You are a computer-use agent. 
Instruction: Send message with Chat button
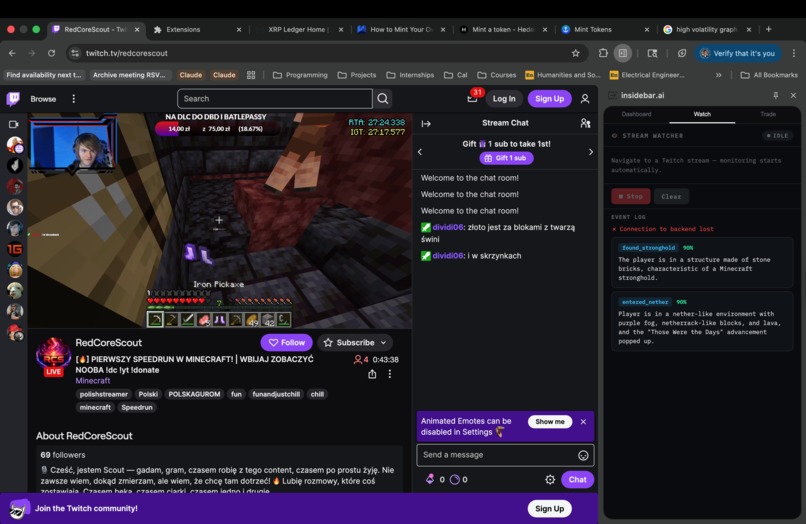tap(577, 479)
